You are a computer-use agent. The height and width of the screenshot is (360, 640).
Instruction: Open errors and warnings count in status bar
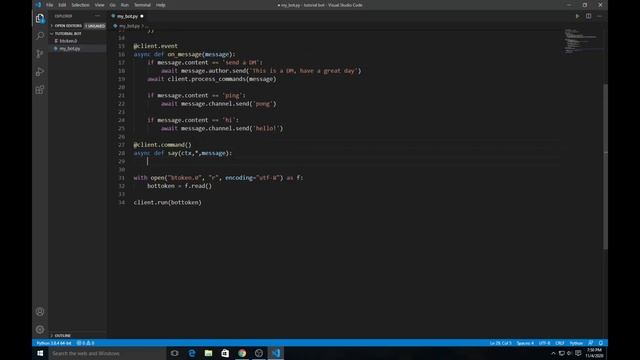coord(85,343)
